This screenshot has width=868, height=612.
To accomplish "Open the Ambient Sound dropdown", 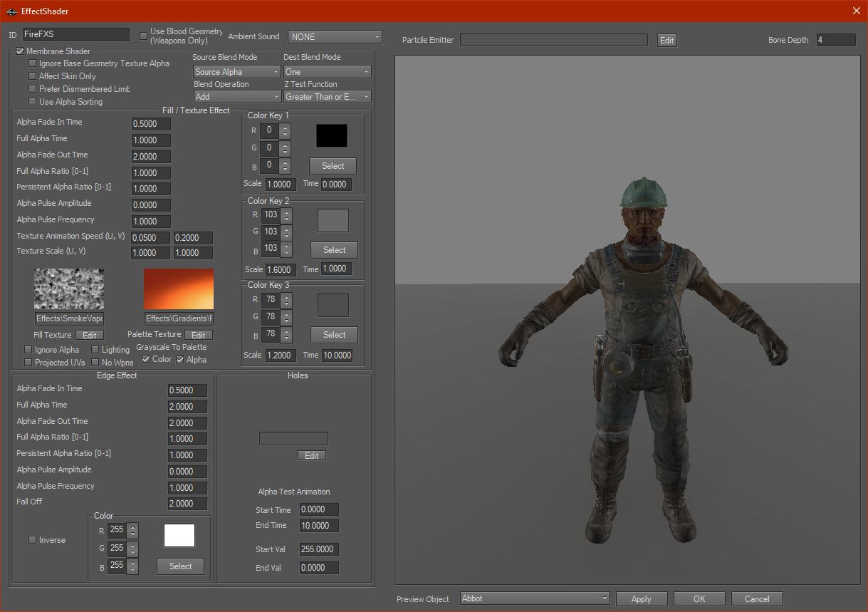I will click(x=335, y=36).
